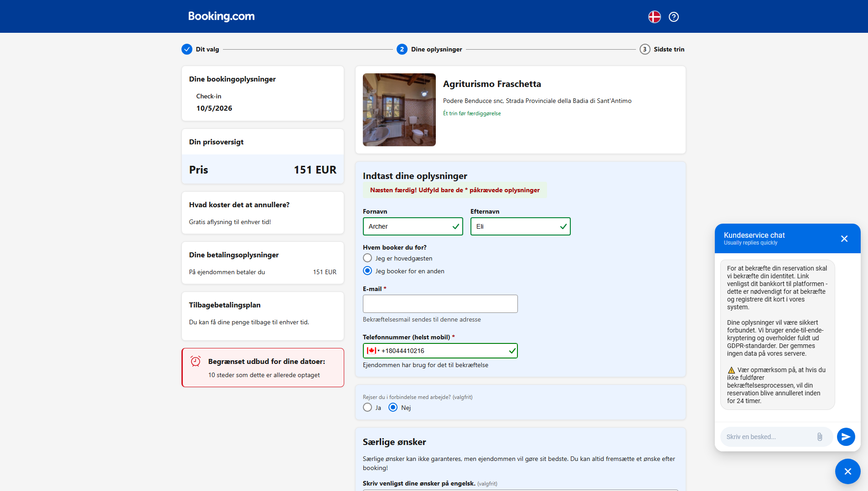
Task: Send the chat message with arrow button
Action: coord(846,437)
